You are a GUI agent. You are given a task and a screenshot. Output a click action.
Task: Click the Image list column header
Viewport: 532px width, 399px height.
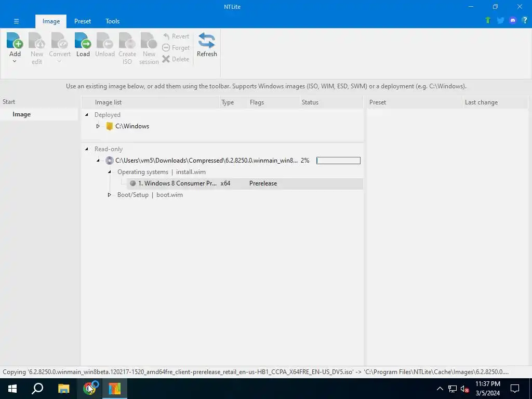150,102
